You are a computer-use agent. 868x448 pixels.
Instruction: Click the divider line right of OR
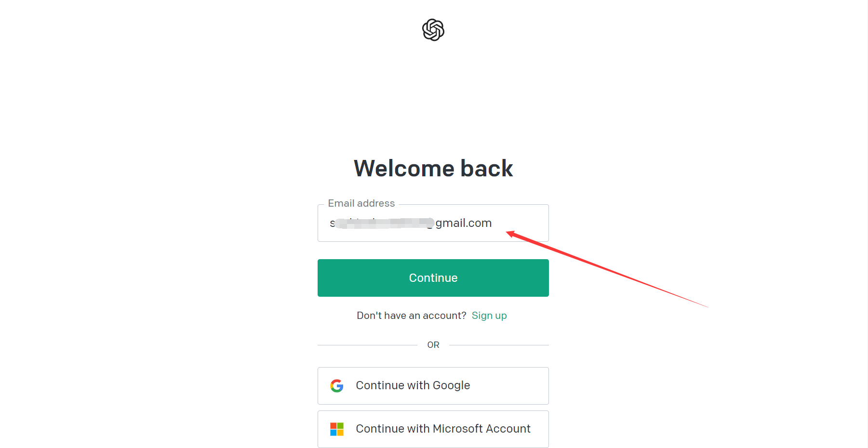tap(499, 345)
